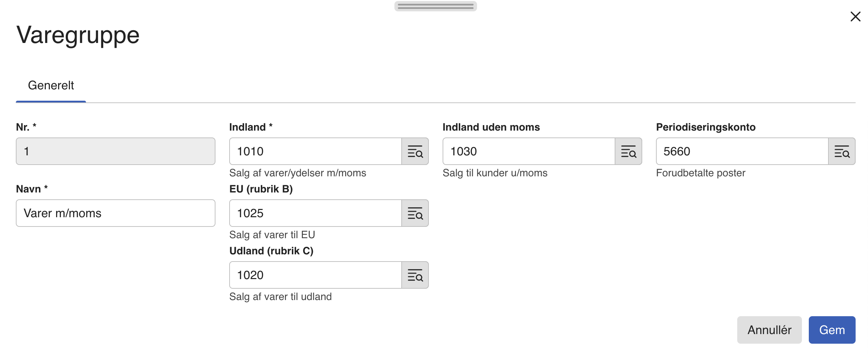868x354 pixels.
Task: Open account lookup for Indland uden moms
Action: tap(628, 151)
